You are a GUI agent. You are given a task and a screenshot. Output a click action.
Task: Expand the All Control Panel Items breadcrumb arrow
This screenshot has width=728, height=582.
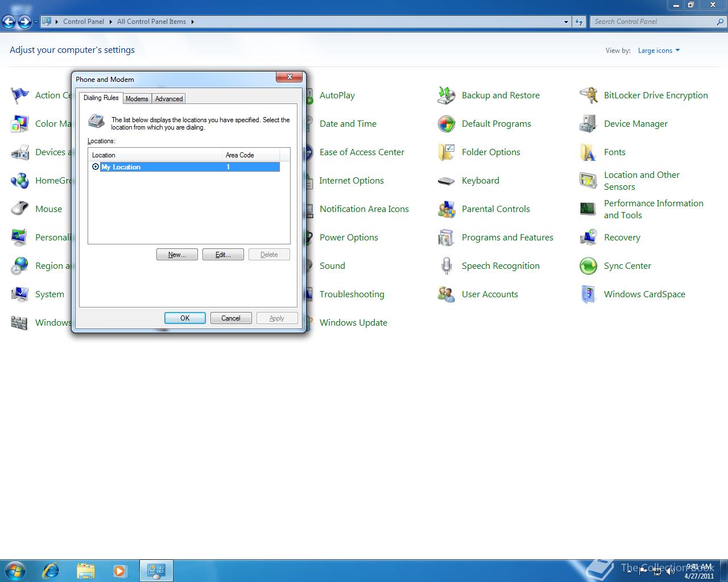click(x=192, y=22)
